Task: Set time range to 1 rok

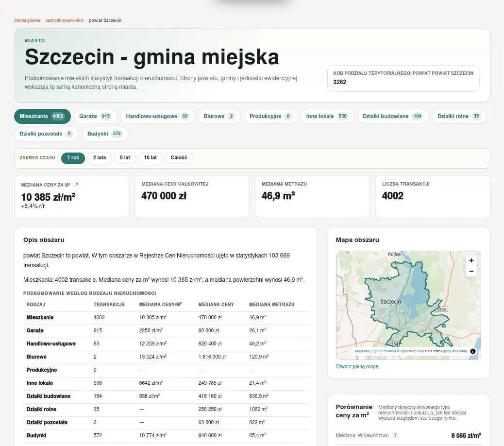Action: [73, 158]
